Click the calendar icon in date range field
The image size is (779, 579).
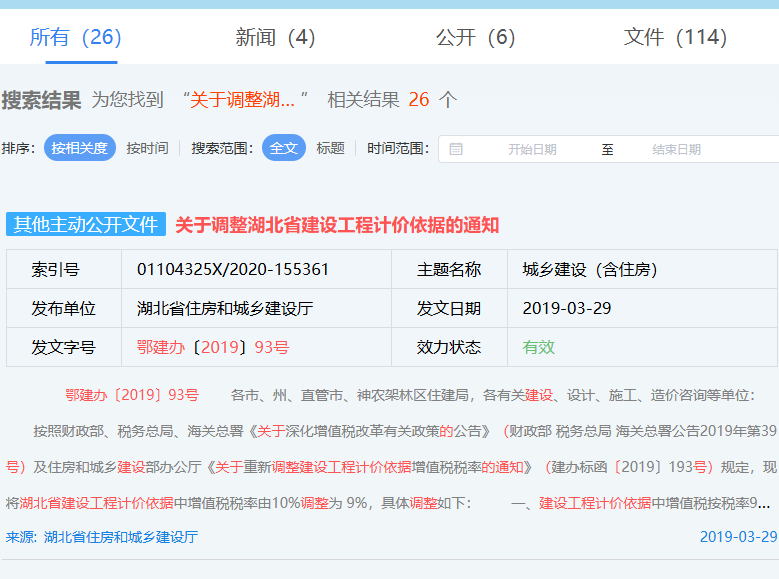[x=456, y=149]
